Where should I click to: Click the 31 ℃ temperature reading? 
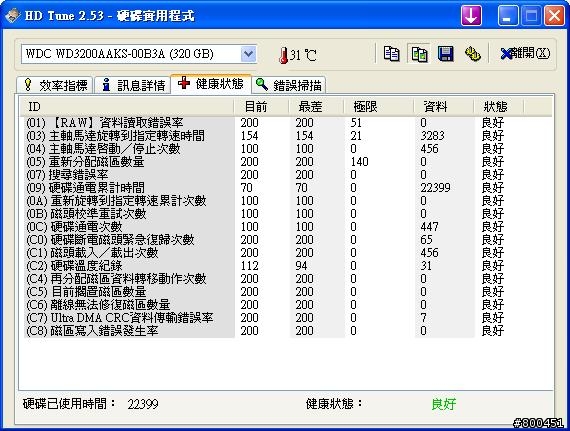(303, 55)
